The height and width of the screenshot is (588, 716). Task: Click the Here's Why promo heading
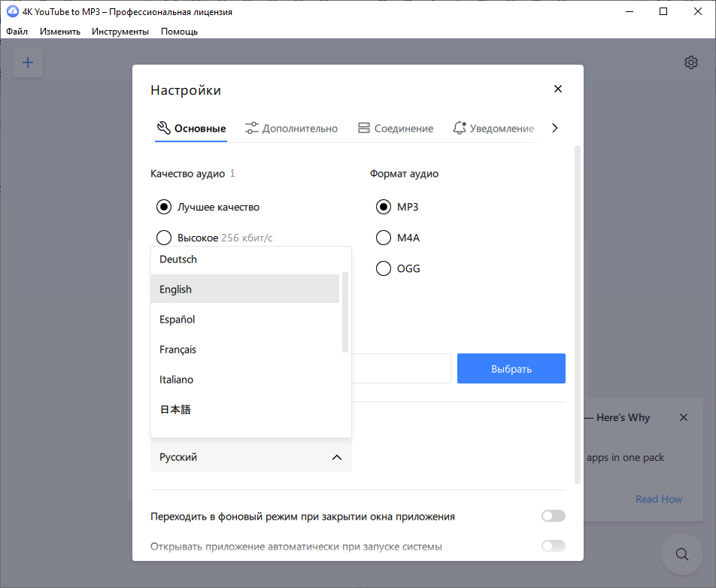click(x=623, y=417)
